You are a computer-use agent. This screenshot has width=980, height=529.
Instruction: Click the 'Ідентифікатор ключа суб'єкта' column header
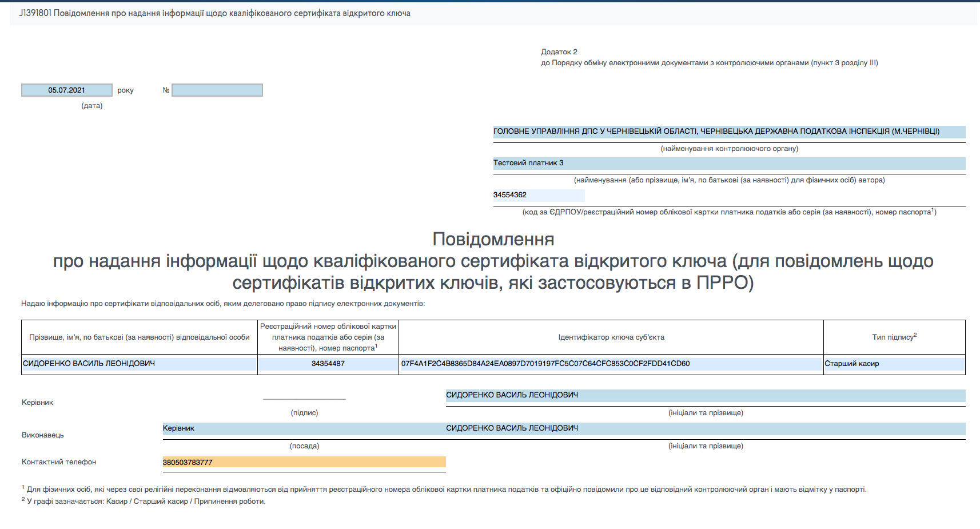tap(611, 337)
